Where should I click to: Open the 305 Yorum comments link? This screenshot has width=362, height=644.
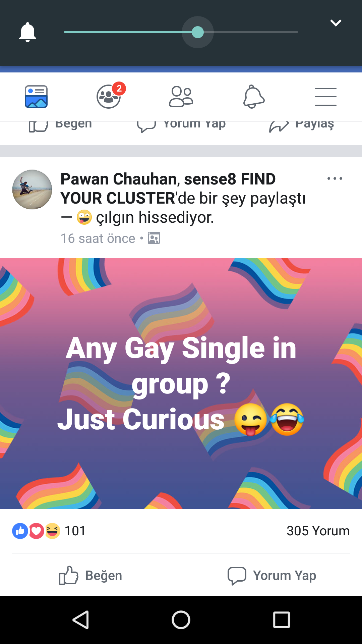click(x=318, y=531)
